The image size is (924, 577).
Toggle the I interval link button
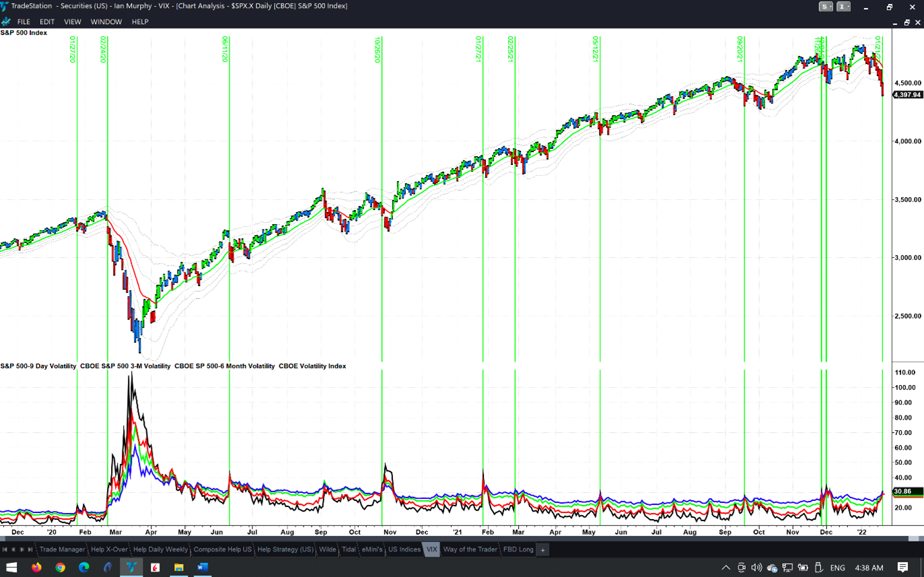pyautogui.click(x=843, y=7)
